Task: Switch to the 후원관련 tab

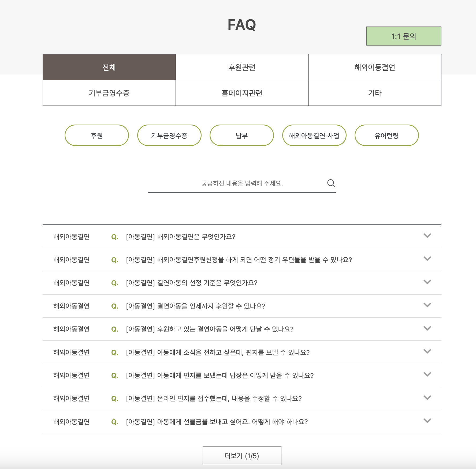Action: (x=241, y=67)
